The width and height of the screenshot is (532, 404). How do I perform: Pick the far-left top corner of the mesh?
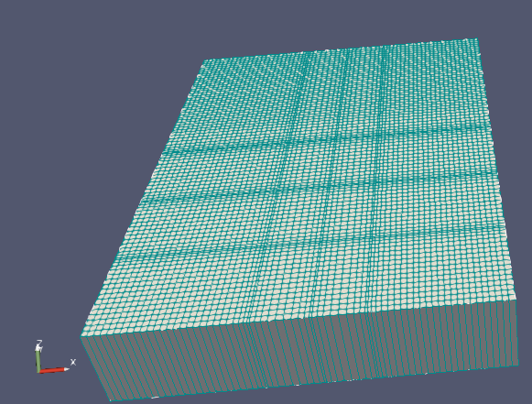click(204, 60)
